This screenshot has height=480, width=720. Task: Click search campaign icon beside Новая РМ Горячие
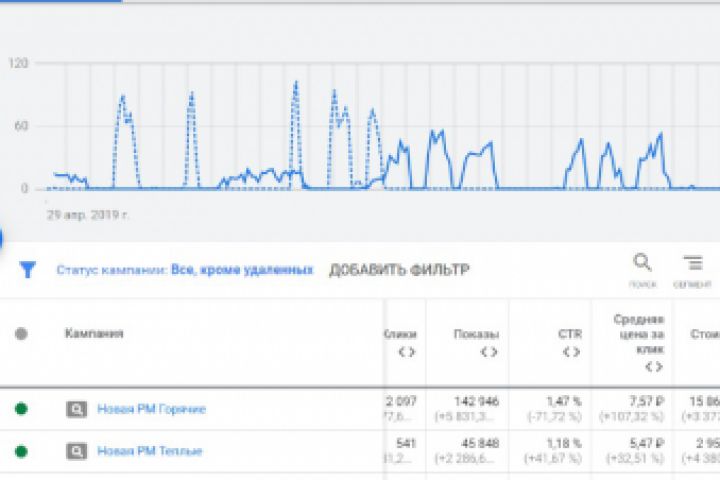[x=76, y=408]
